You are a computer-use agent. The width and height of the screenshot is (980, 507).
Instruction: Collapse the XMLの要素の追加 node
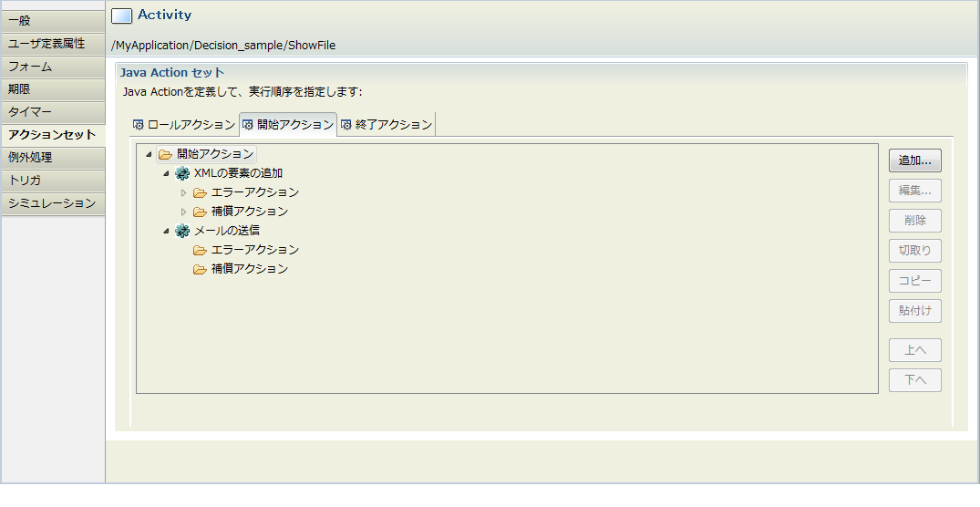[166, 173]
